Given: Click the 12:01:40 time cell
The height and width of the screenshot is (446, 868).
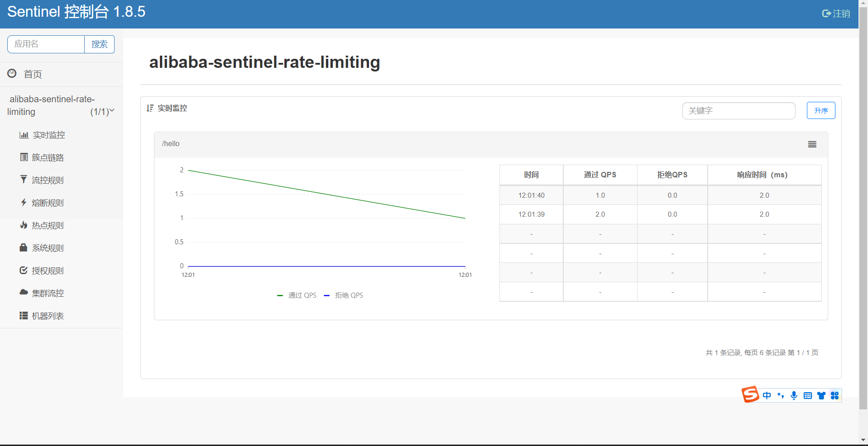Looking at the screenshot, I should [x=532, y=195].
